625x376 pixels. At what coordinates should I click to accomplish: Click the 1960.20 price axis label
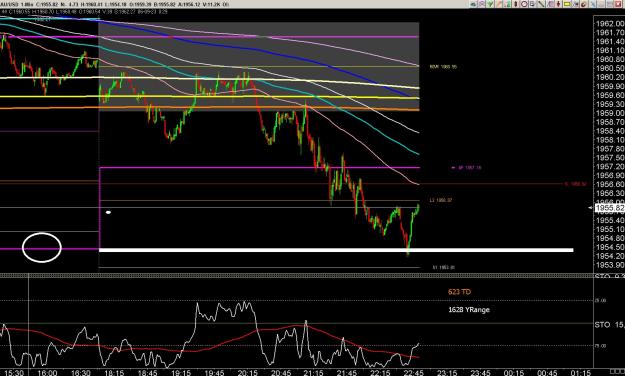(x=610, y=77)
